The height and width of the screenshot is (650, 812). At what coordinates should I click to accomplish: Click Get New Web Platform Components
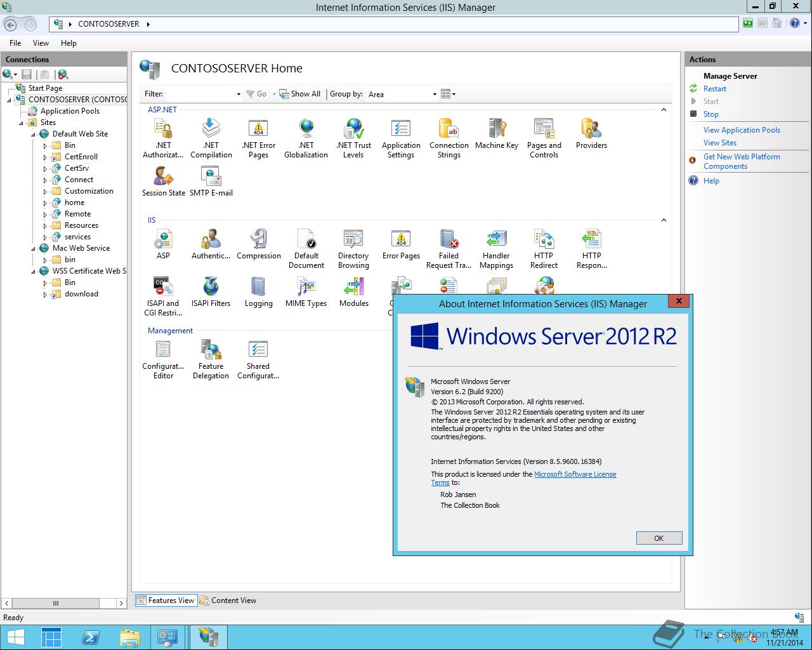[x=742, y=161]
